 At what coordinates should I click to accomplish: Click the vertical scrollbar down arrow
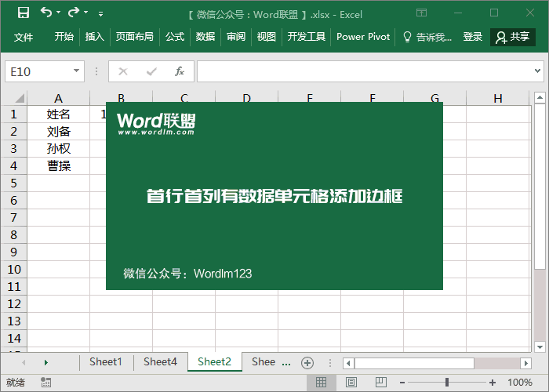tap(540, 347)
